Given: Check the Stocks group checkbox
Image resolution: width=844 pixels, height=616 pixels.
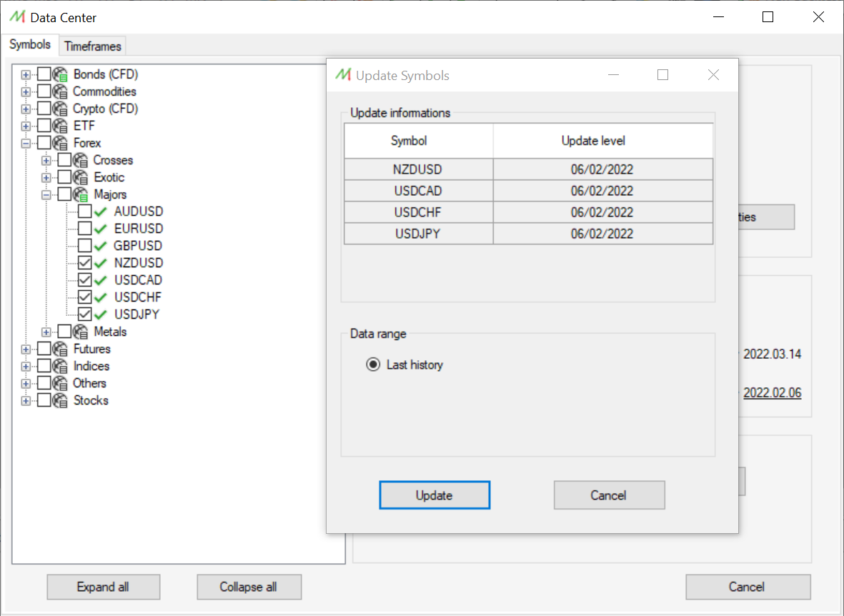Looking at the screenshot, I should tap(44, 401).
